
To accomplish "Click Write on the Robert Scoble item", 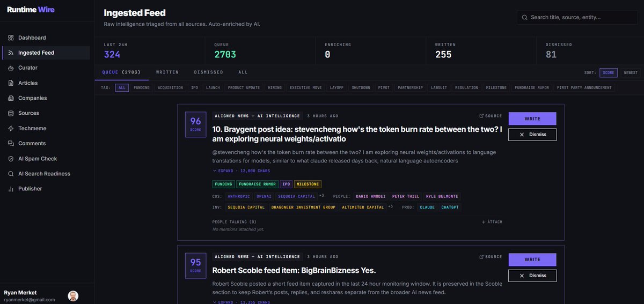I will tap(532, 259).
